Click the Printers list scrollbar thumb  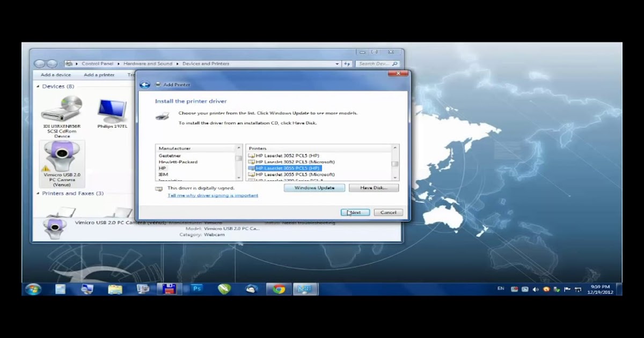point(395,164)
